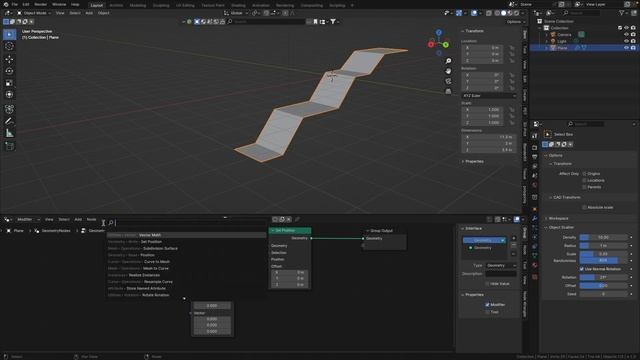Screen dimensions: 640x360
Task: Click the filter funnel icon in viewport header
Action: tap(333, 22)
